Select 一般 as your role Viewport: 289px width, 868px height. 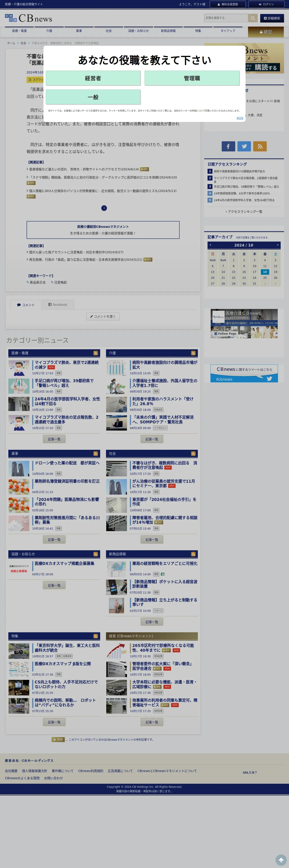point(93,97)
